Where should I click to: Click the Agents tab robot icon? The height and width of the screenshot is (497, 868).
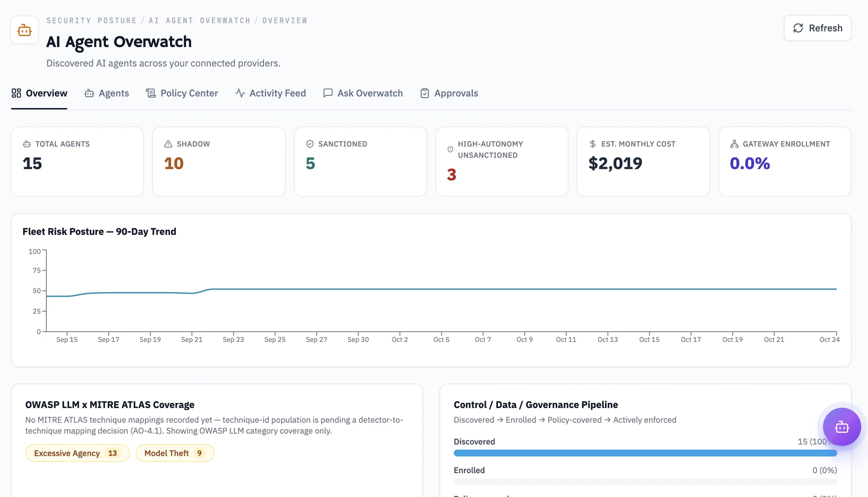tap(89, 93)
